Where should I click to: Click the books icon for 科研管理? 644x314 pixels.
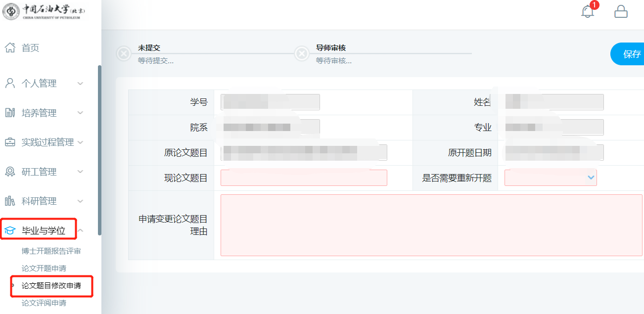point(10,201)
